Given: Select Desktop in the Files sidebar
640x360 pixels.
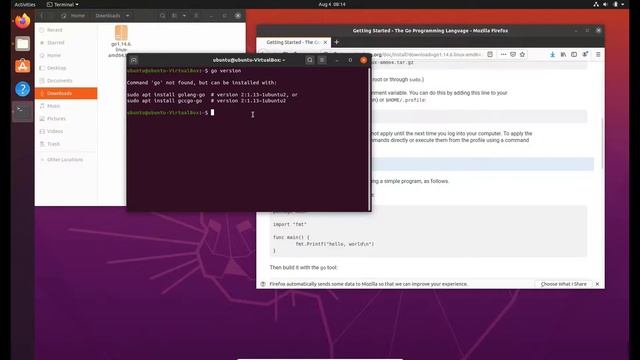Looking at the screenshot, I should pos(66,68).
